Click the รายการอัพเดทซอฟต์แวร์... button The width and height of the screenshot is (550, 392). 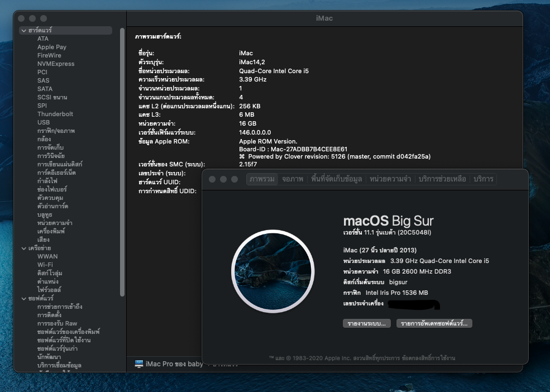pyautogui.click(x=434, y=323)
